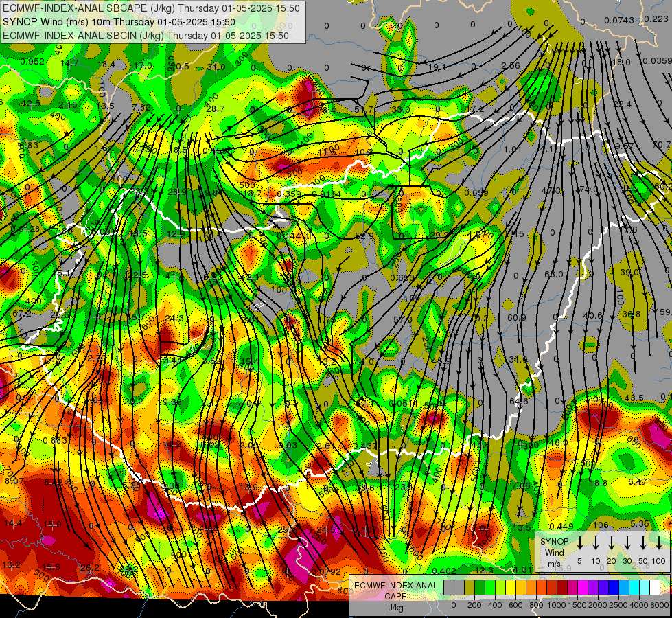672x618 pixels.
Task: Click the 0.0164 station value
Action: coord(327,194)
